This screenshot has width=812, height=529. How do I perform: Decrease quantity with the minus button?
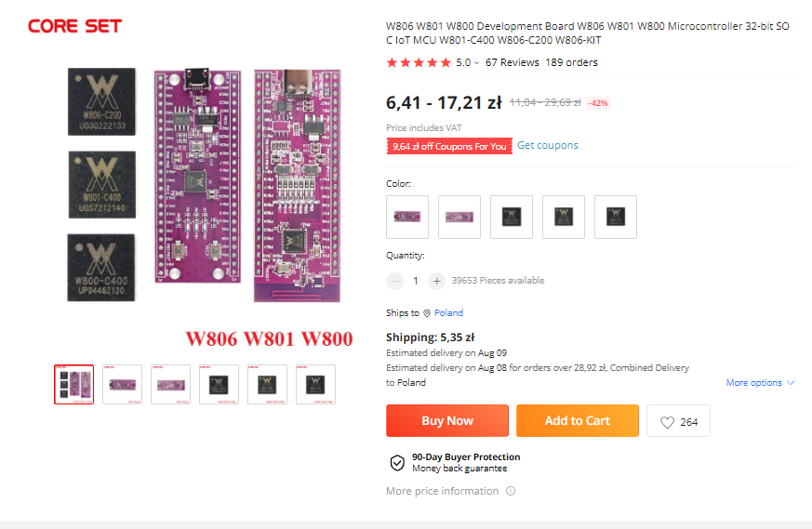coord(395,281)
